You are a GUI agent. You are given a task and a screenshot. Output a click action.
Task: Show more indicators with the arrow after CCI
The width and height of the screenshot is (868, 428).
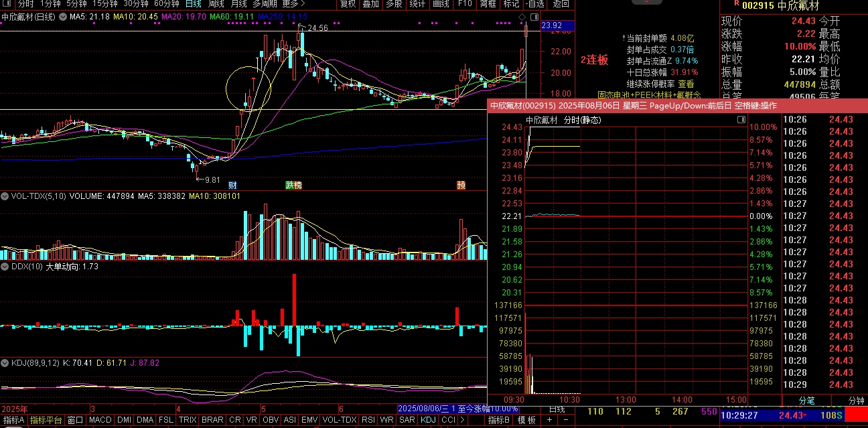click(x=463, y=420)
